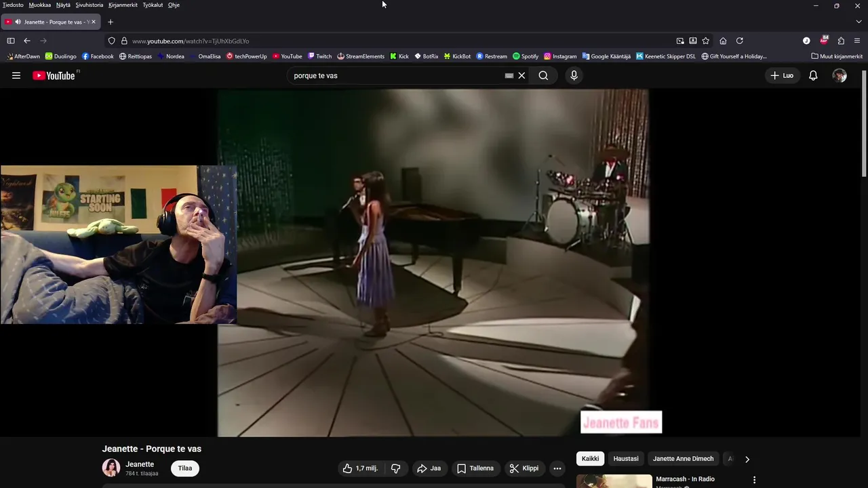
Task: Create a clip with Klippi
Action: 524,468
